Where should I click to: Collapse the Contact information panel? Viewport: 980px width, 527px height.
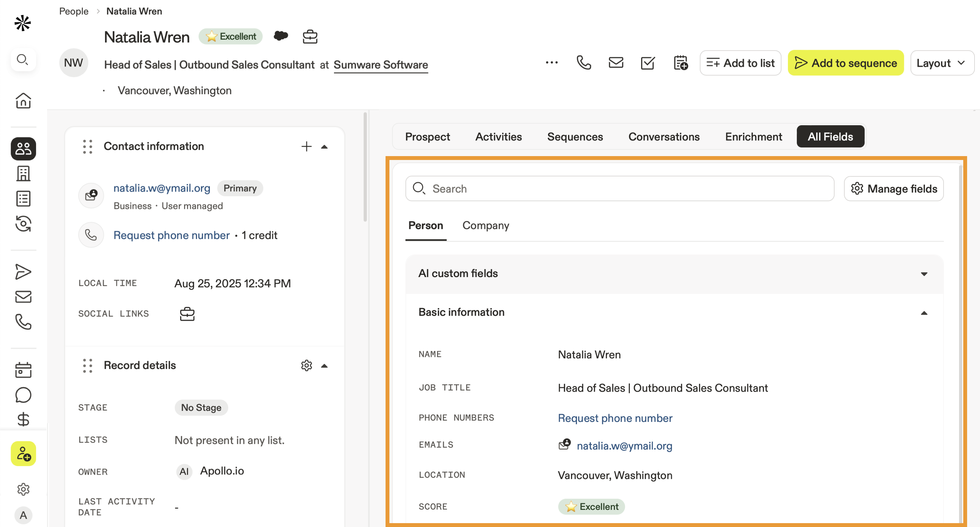pos(324,147)
